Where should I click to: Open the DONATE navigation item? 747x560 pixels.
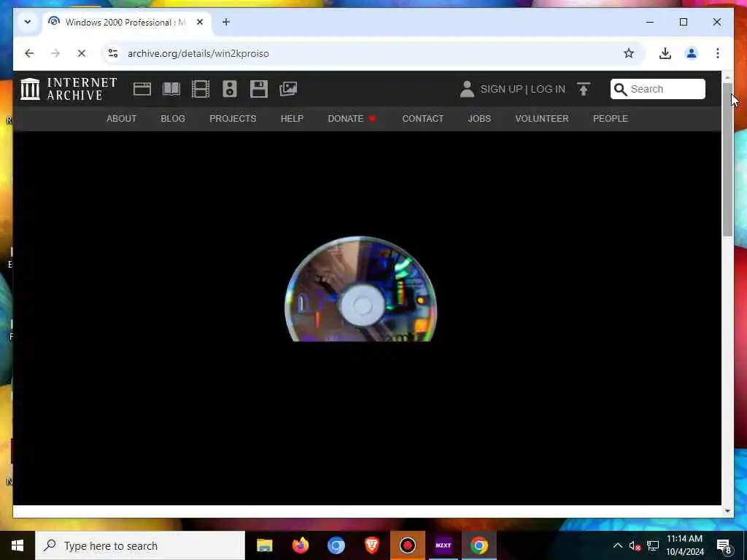click(x=352, y=119)
